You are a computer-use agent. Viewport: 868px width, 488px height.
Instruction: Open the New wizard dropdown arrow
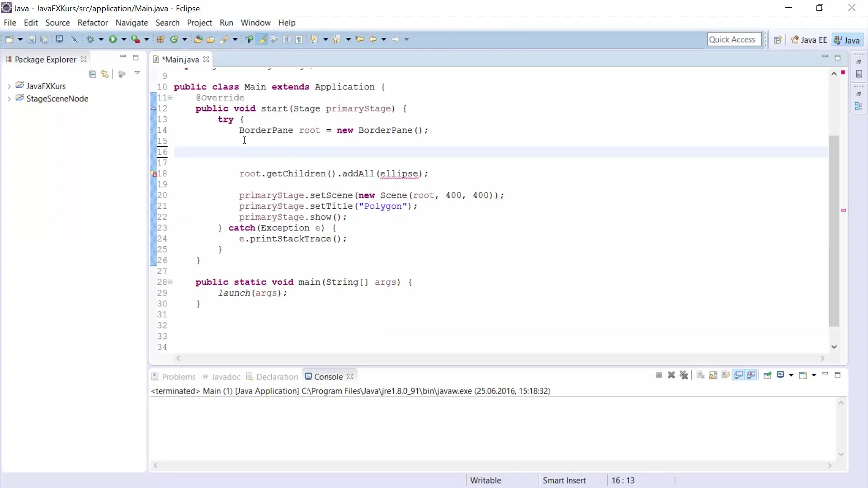(x=20, y=39)
